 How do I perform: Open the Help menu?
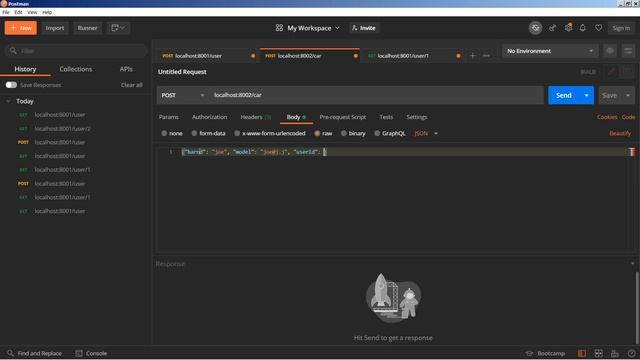point(47,12)
